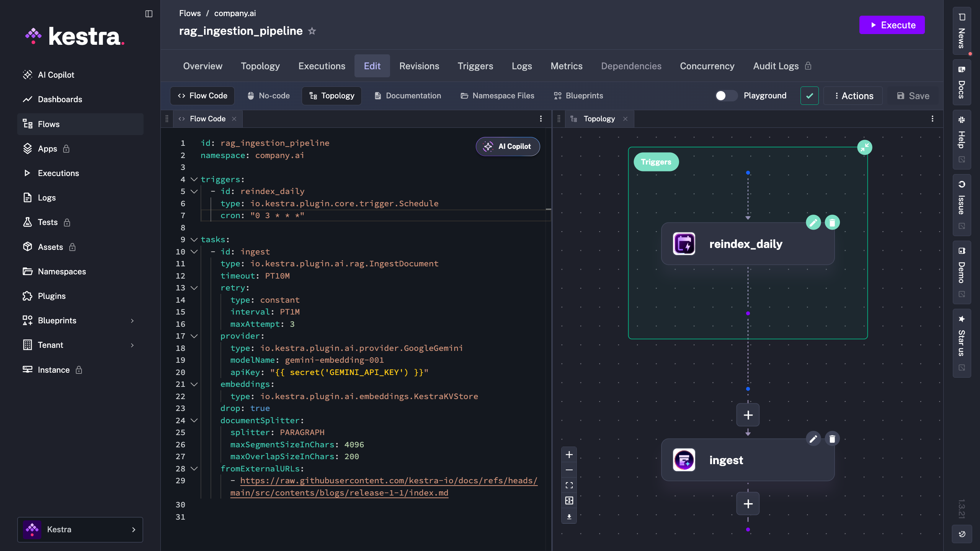980x551 pixels.
Task: Switch to the Concurrency tab
Action: (x=707, y=66)
